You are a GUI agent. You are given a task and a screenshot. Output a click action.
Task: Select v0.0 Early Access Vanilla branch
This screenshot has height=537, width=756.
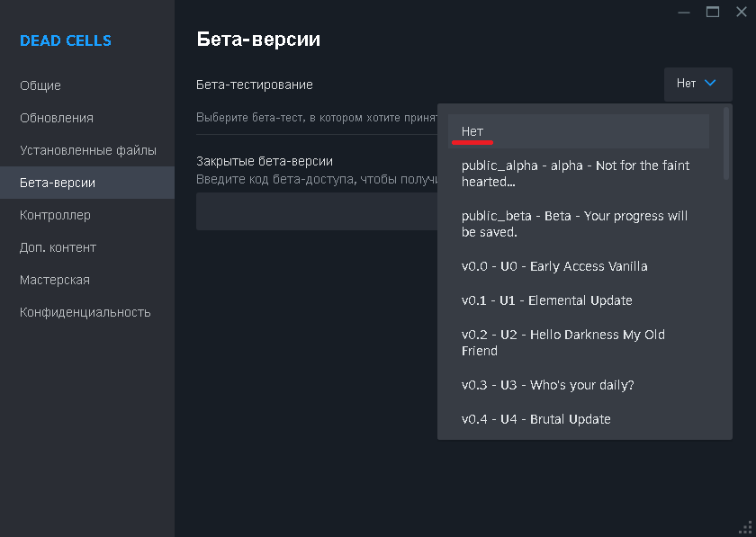pyautogui.click(x=578, y=266)
